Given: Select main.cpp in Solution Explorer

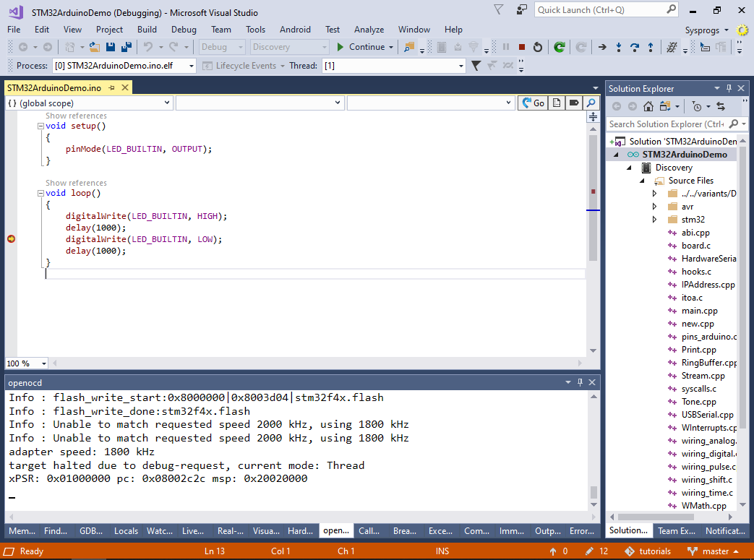Looking at the screenshot, I should coord(699,311).
